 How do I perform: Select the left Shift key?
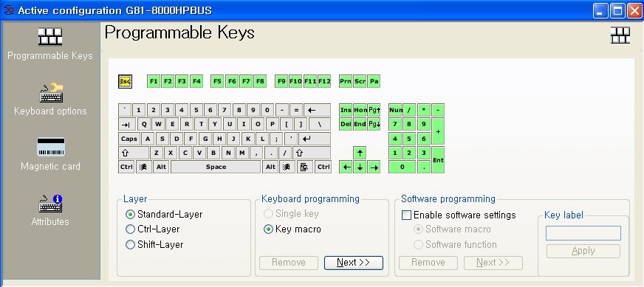(134, 153)
